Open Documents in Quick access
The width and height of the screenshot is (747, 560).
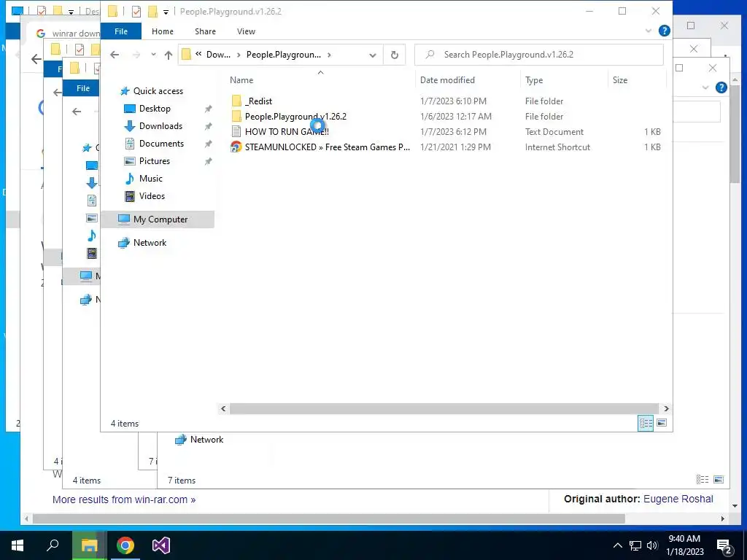pyautogui.click(x=161, y=144)
